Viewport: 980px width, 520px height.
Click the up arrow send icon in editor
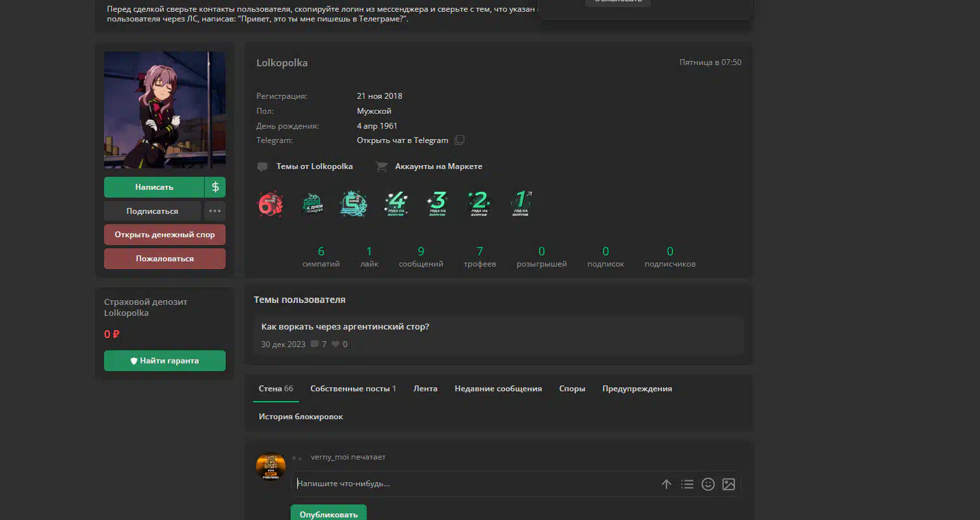click(x=666, y=484)
